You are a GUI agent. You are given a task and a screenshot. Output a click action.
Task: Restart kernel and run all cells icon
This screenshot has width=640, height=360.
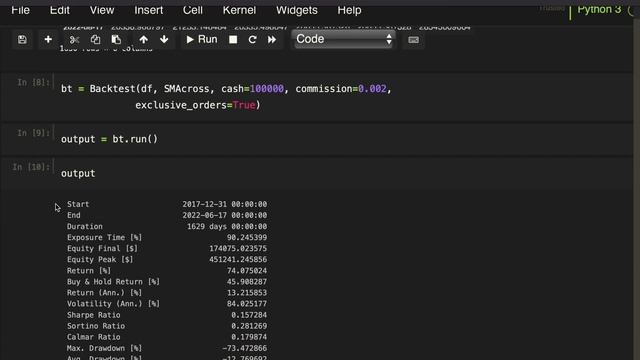(x=272, y=40)
